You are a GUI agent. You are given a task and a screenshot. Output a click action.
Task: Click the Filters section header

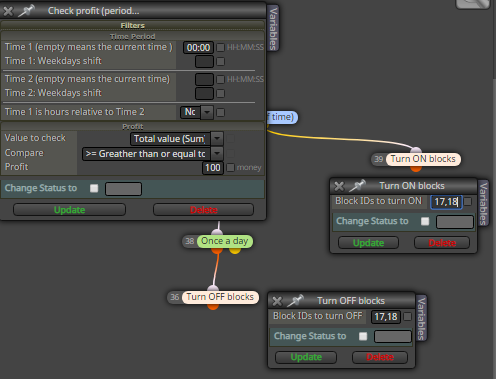pos(133,25)
